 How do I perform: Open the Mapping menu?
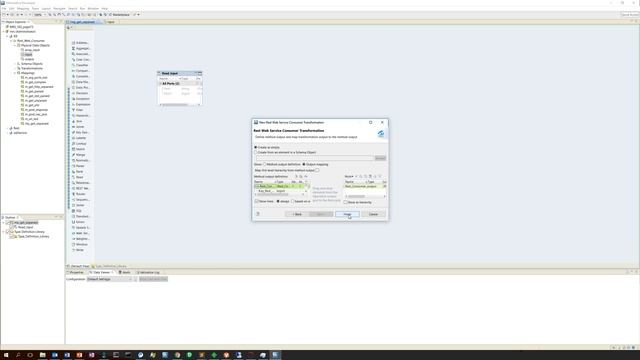tap(23, 8)
